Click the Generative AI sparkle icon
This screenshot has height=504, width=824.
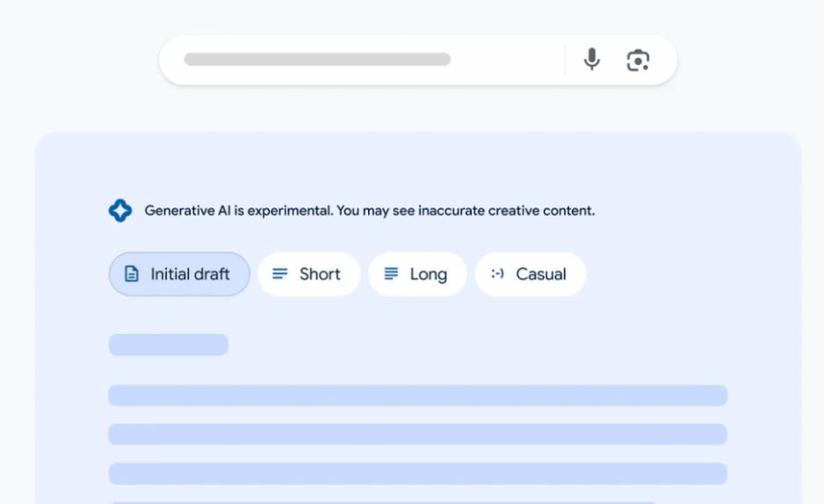(120, 211)
